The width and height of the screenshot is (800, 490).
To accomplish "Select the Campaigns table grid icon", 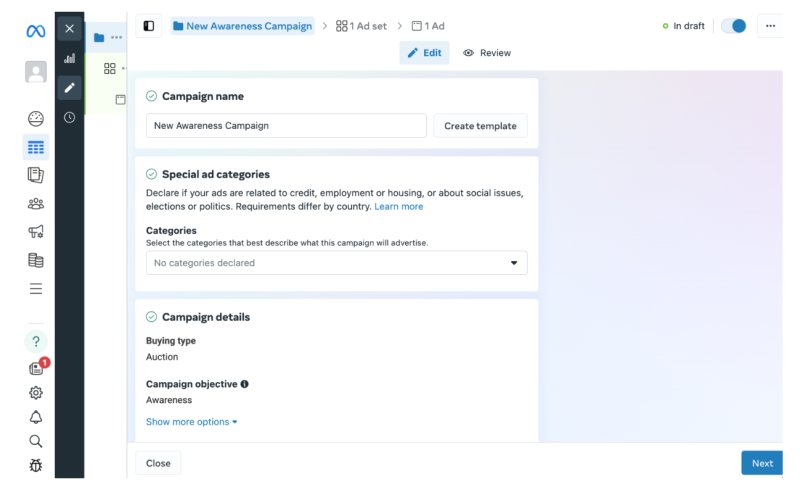I will (36, 148).
